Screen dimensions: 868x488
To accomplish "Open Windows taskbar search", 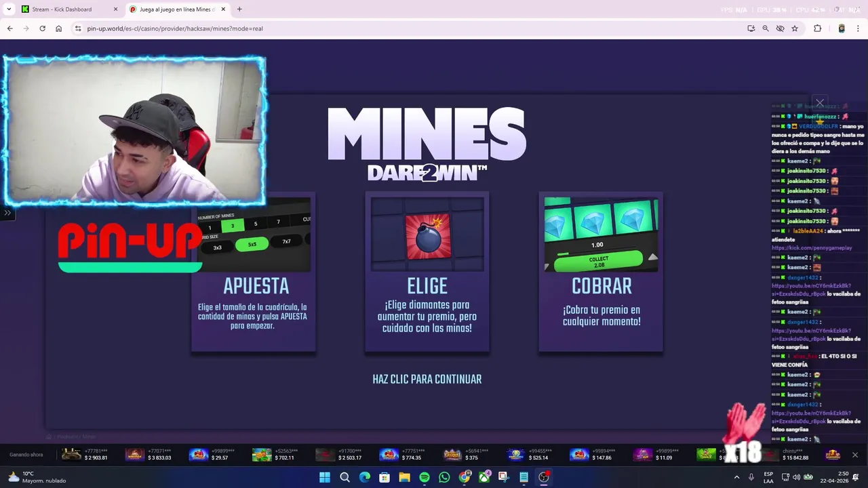I will pos(344,477).
